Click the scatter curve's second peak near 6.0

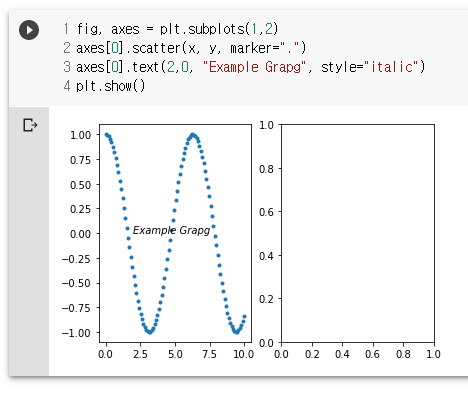[x=193, y=135]
